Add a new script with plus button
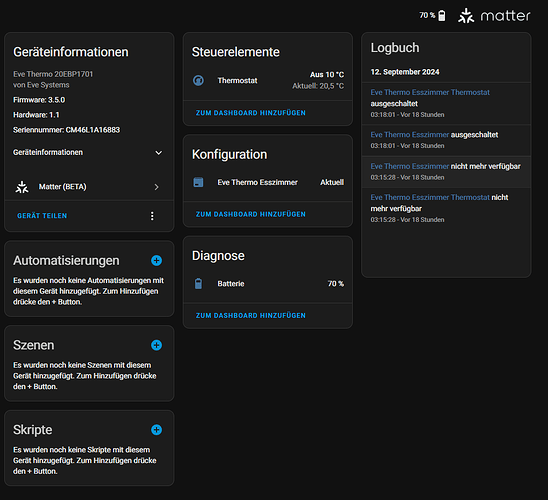Viewport: 548px width, 500px height. (x=156, y=430)
